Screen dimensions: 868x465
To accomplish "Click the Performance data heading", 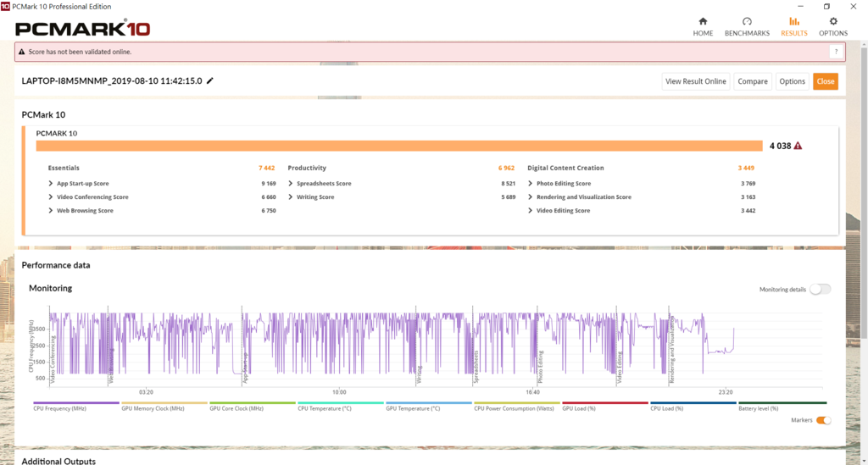I will pos(55,265).
